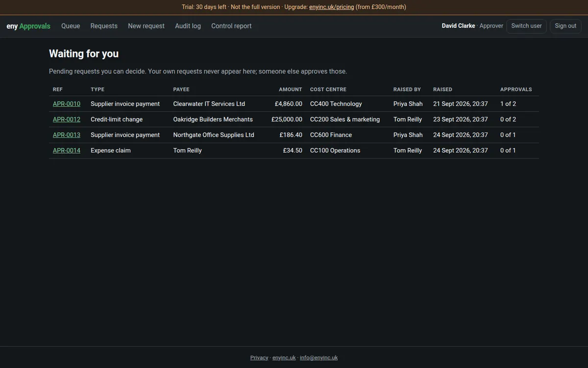Open request APR-0014
This screenshot has width=588, height=368.
coord(67,151)
